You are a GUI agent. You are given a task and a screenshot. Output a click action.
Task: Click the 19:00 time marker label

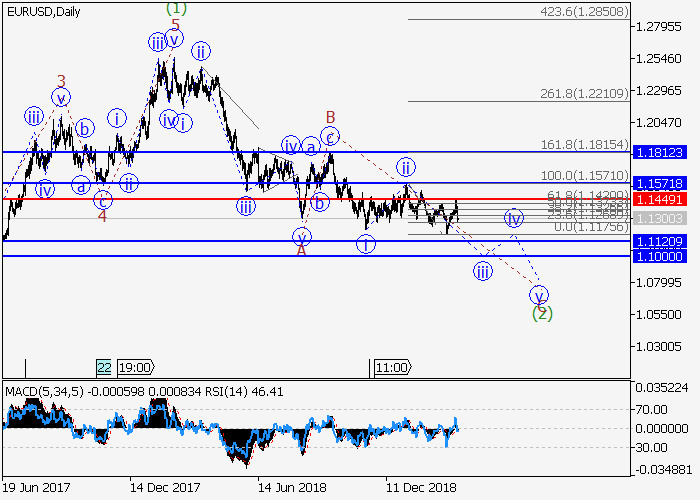pyautogui.click(x=137, y=367)
